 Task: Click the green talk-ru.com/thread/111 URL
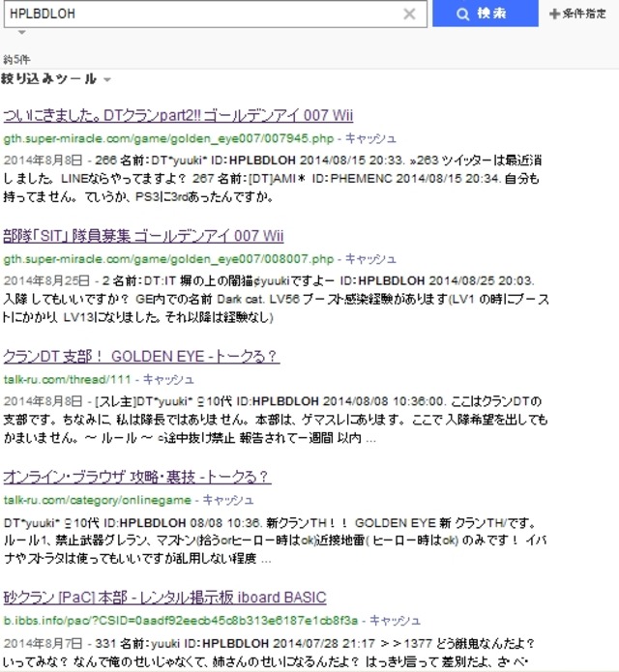coord(67,379)
